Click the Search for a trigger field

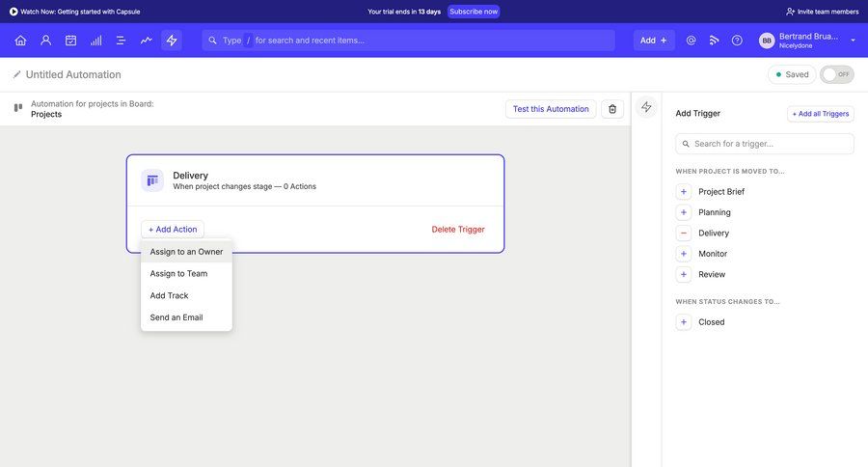click(765, 144)
